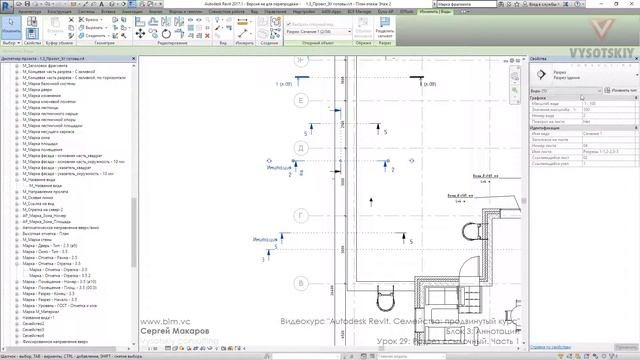Screen dimensions: 640x360
Task: Click the Разделить сегмент tool
Action: point(384,26)
